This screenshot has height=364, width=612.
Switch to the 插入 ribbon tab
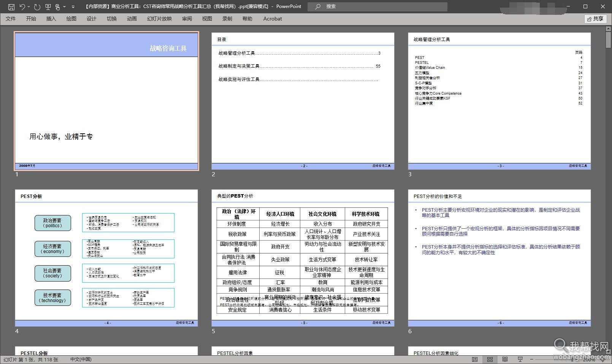pyautogui.click(x=51, y=19)
